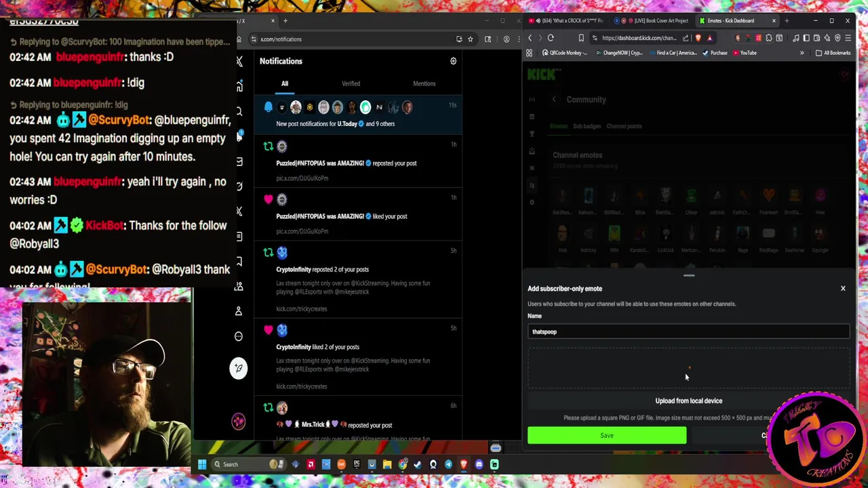Screen dimensions: 868x488
Task: Switch to the All notifications tab
Action: pos(285,83)
